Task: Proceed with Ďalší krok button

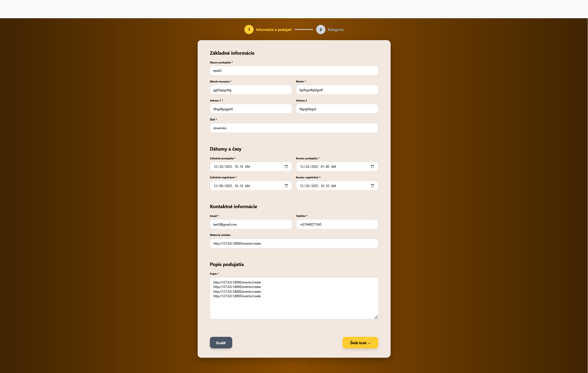Action: coord(360,343)
